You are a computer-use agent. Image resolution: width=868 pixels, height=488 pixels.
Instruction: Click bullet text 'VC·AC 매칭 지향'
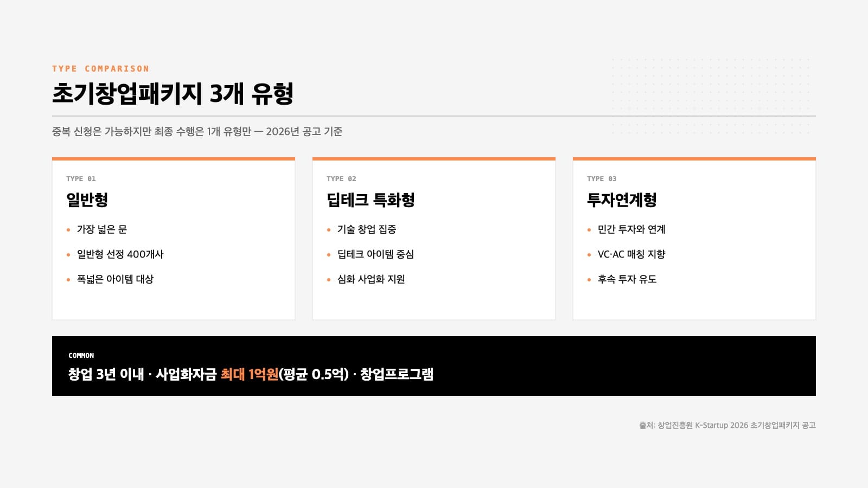631,254
